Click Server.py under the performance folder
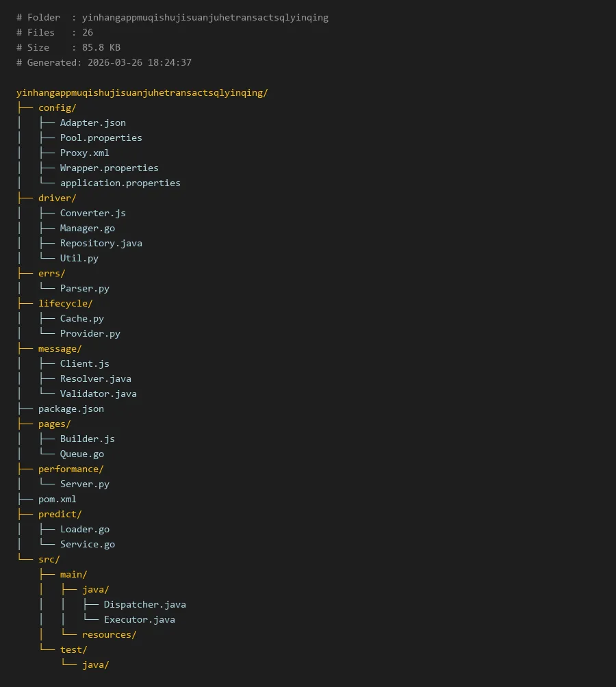Viewport: 616px width, 687px height. point(84,484)
